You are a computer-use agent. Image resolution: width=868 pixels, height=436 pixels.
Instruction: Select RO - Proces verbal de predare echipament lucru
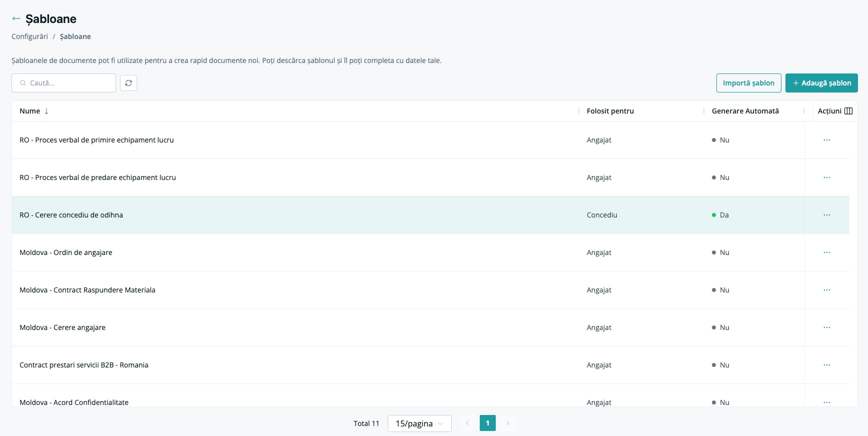click(x=98, y=177)
